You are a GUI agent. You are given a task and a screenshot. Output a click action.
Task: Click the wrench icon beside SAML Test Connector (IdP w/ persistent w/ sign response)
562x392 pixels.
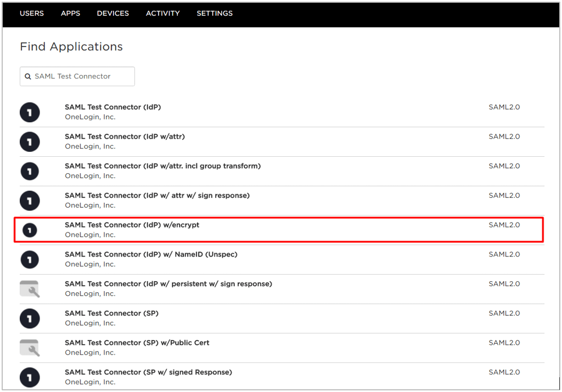[x=30, y=289]
